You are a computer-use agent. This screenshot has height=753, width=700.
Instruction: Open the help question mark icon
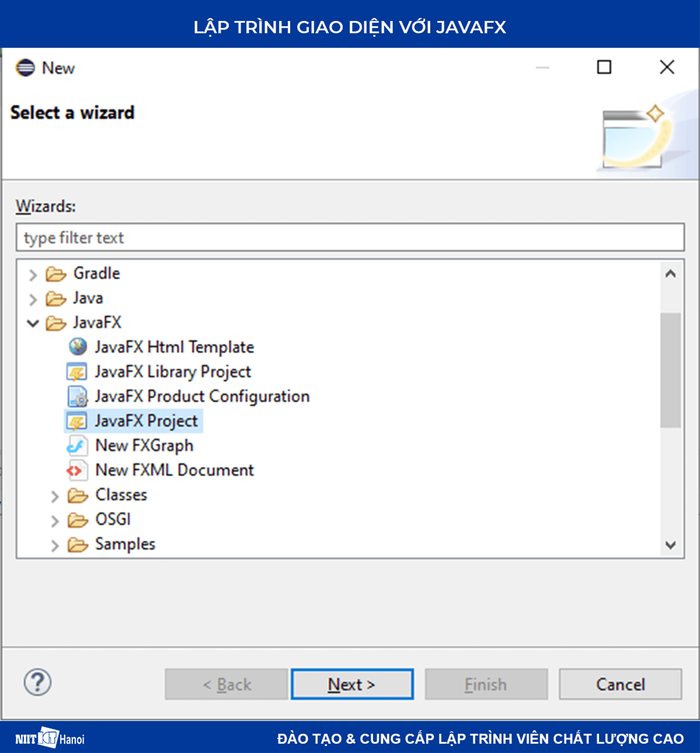pos(38,683)
